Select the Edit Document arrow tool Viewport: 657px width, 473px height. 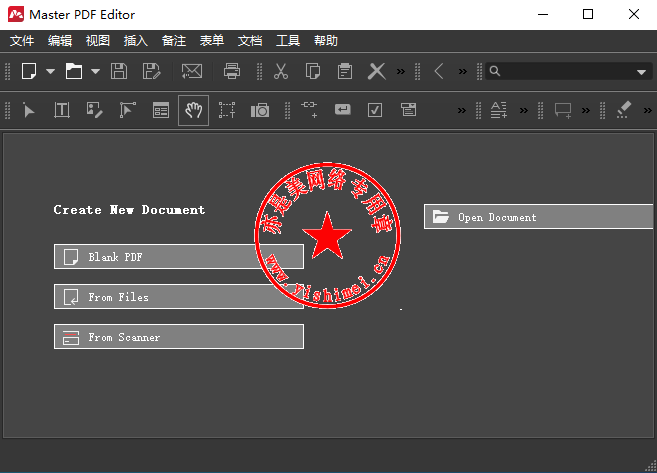[x=29, y=111]
